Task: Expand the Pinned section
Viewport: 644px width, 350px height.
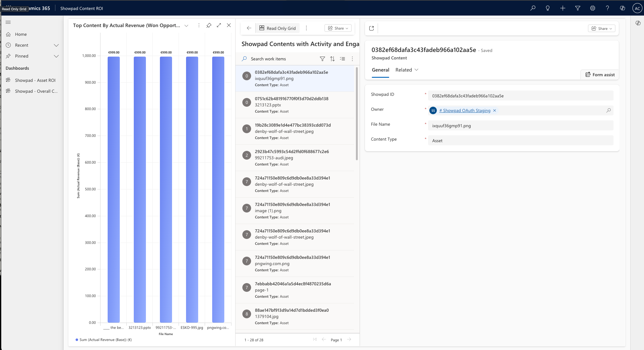Action: point(56,56)
